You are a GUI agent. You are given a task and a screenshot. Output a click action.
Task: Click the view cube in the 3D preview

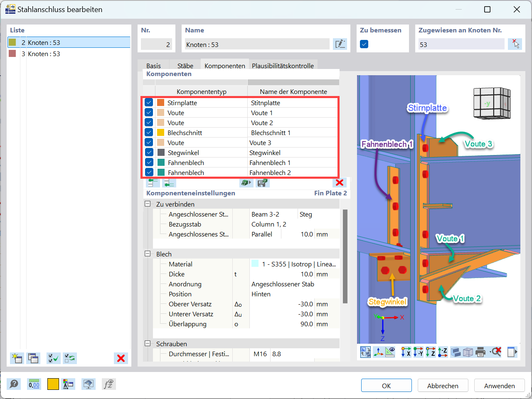point(492,103)
